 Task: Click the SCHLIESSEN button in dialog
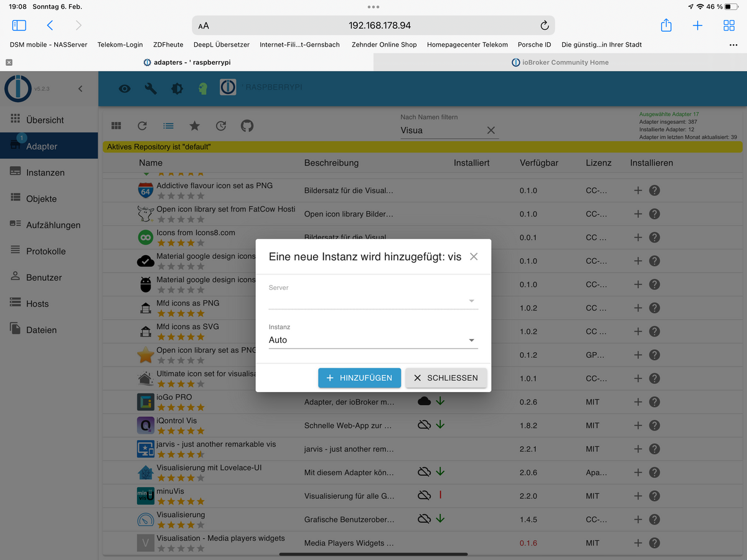click(446, 378)
